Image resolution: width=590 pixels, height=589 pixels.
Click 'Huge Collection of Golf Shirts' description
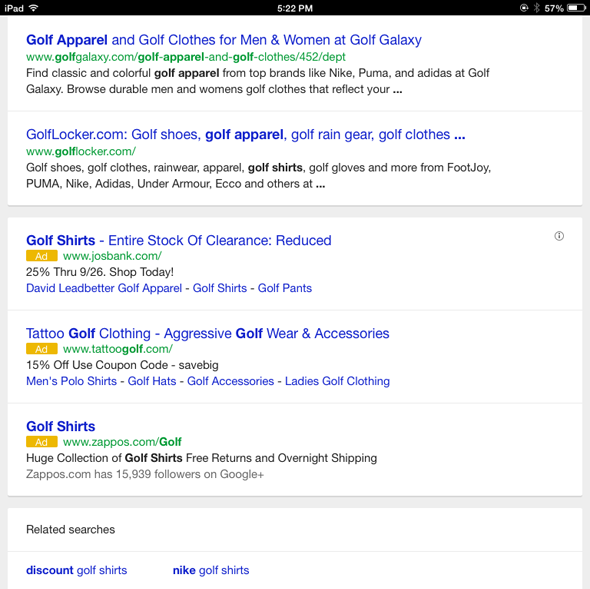[x=201, y=458]
